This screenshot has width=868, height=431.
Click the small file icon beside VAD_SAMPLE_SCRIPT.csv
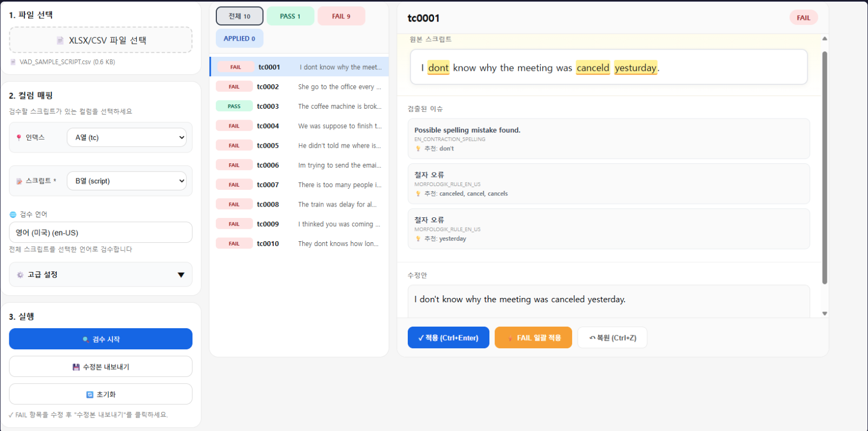tap(13, 62)
